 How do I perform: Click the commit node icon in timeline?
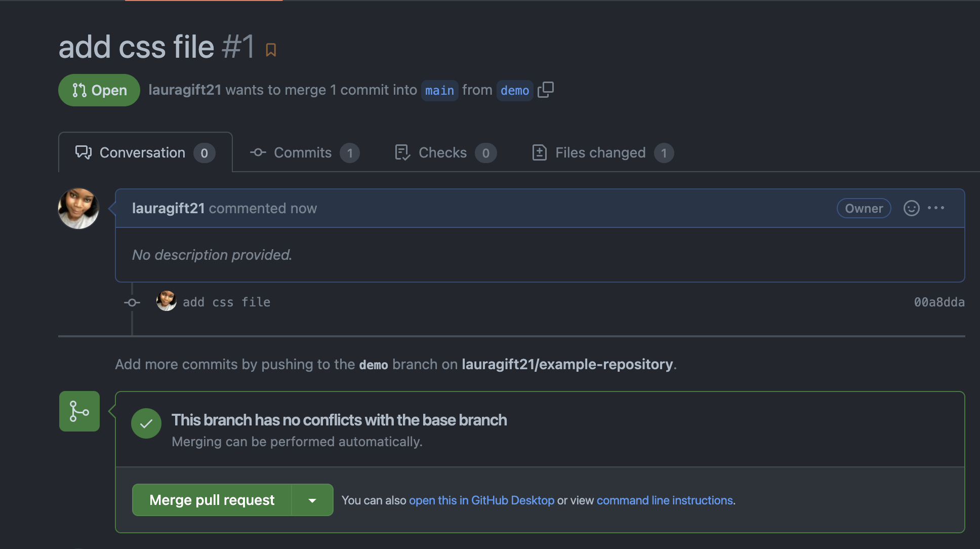click(x=132, y=302)
